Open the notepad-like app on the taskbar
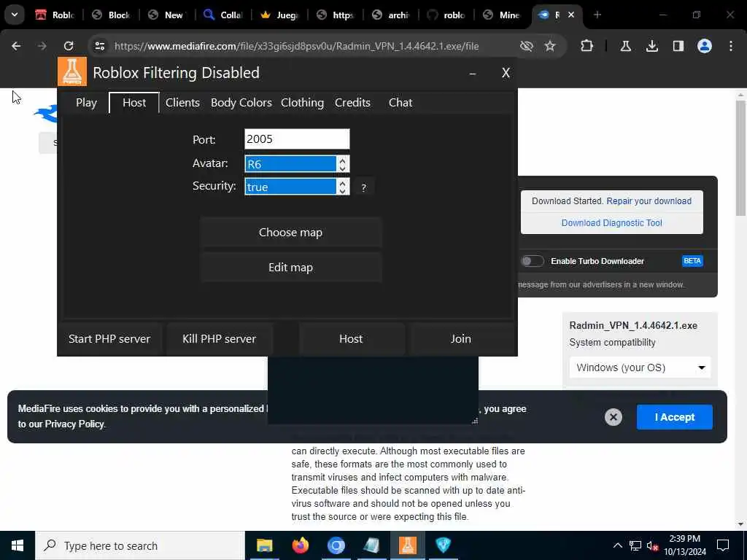 [x=371, y=545]
